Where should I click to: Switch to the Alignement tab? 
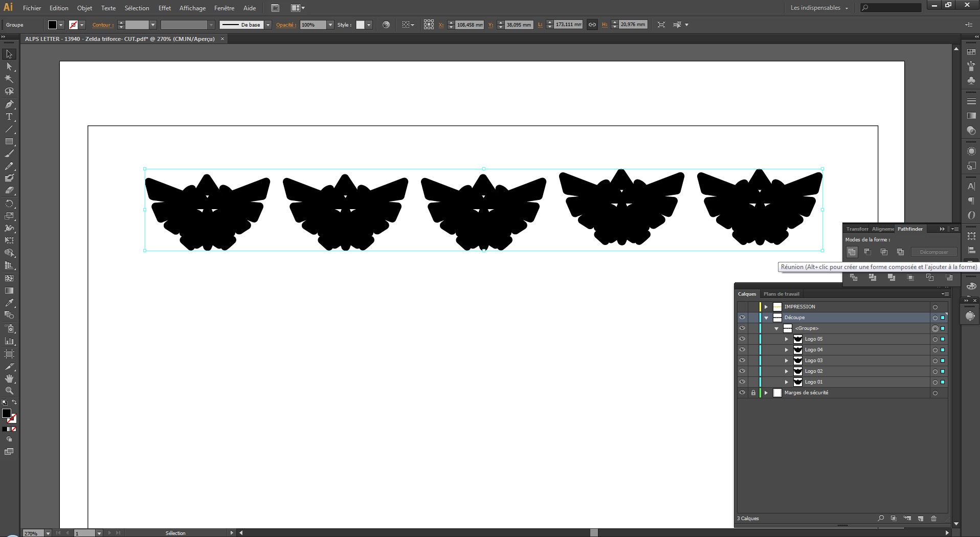(x=883, y=229)
